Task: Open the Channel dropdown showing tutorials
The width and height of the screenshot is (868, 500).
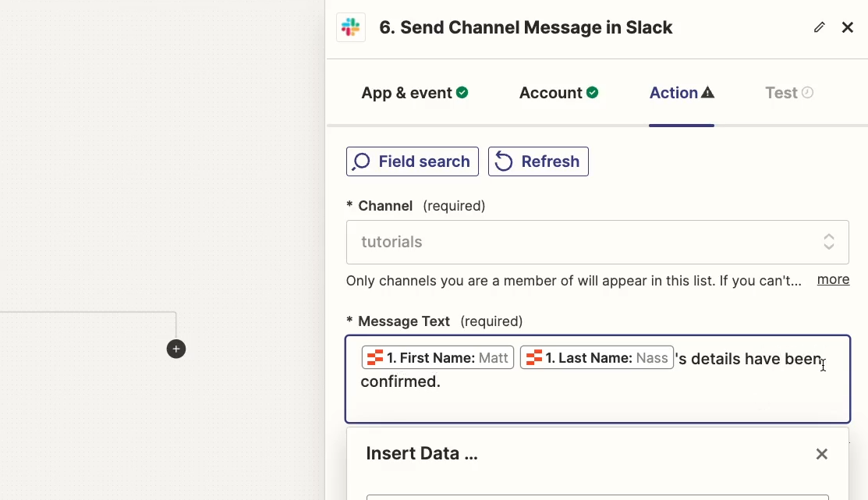Action: click(597, 242)
